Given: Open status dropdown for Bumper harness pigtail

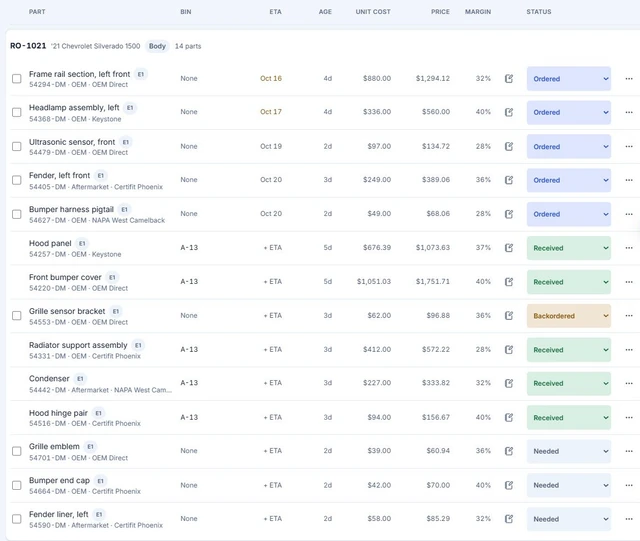Looking at the screenshot, I should [569, 214].
